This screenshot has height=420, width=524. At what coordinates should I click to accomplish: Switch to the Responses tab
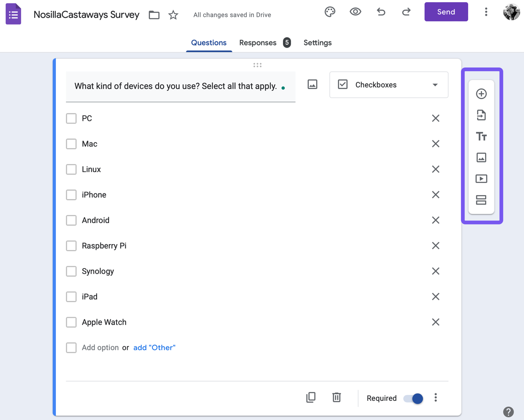pyautogui.click(x=258, y=43)
